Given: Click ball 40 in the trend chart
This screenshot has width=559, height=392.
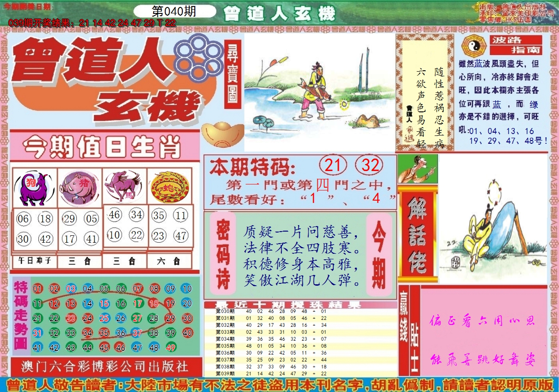Looking at the screenshot, I should point(187,333).
